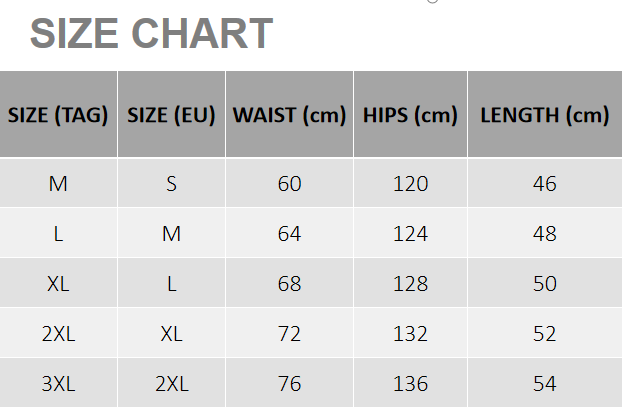Click hips value 120
This screenshot has height=415, width=626.
click(x=410, y=183)
